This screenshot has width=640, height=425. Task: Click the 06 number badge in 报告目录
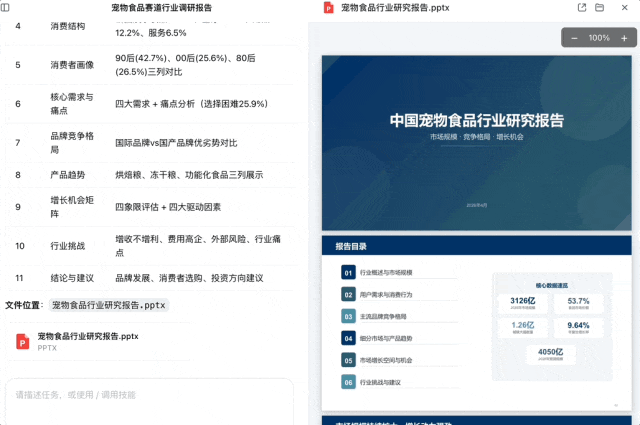point(348,382)
